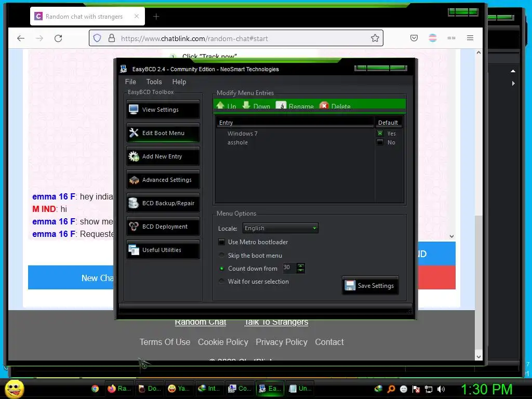Click the New Chat button on the webpage
The width and height of the screenshot is (532, 399).
(x=71, y=277)
